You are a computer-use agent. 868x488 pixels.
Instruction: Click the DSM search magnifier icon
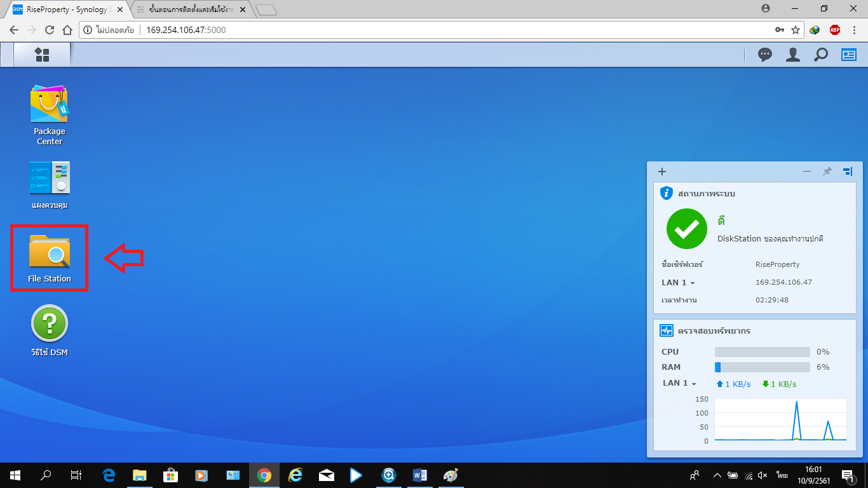(821, 55)
